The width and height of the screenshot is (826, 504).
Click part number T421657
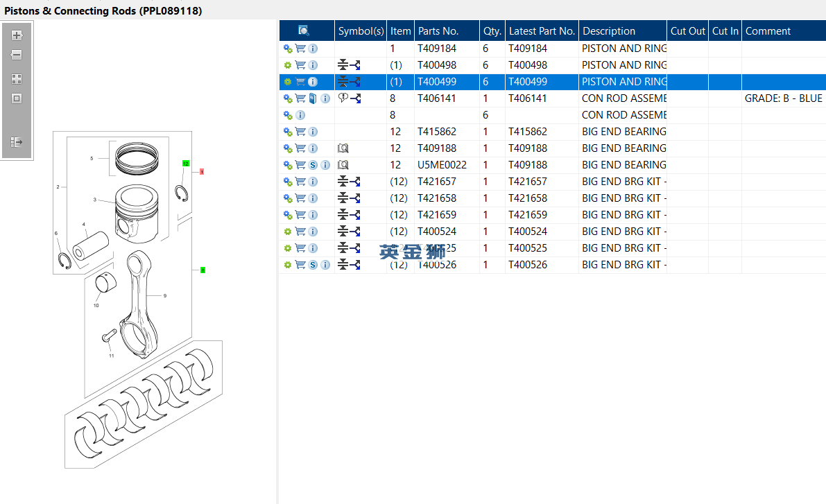(437, 182)
